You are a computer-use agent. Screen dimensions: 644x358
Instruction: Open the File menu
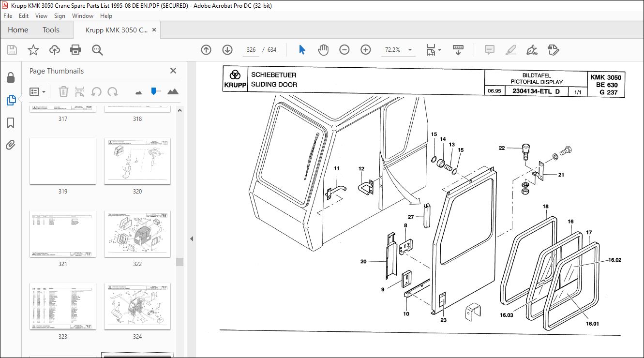(8, 16)
